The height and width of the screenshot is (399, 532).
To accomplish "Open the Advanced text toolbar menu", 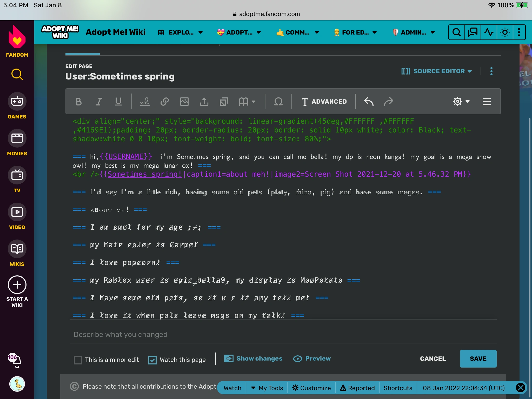I will click(x=324, y=102).
